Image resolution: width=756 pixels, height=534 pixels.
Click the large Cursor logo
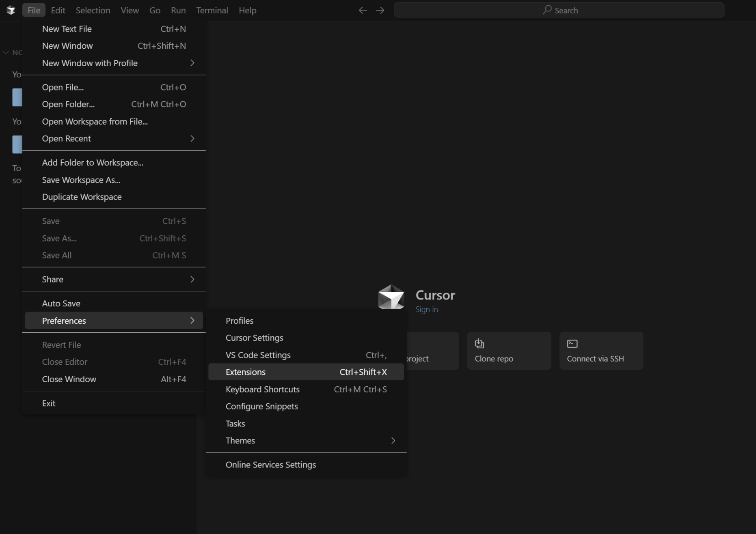point(391,297)
